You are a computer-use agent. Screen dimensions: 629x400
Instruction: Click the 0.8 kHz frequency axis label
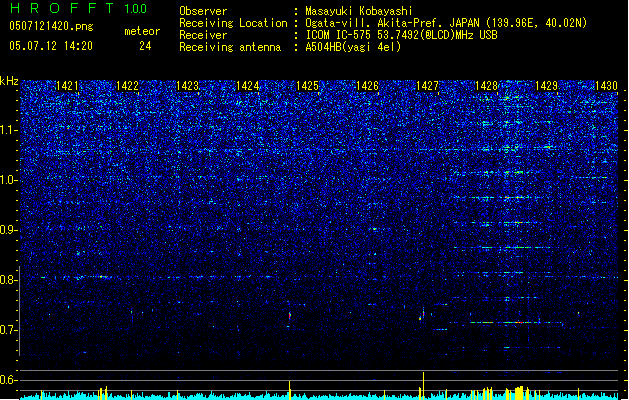[9, 280]
